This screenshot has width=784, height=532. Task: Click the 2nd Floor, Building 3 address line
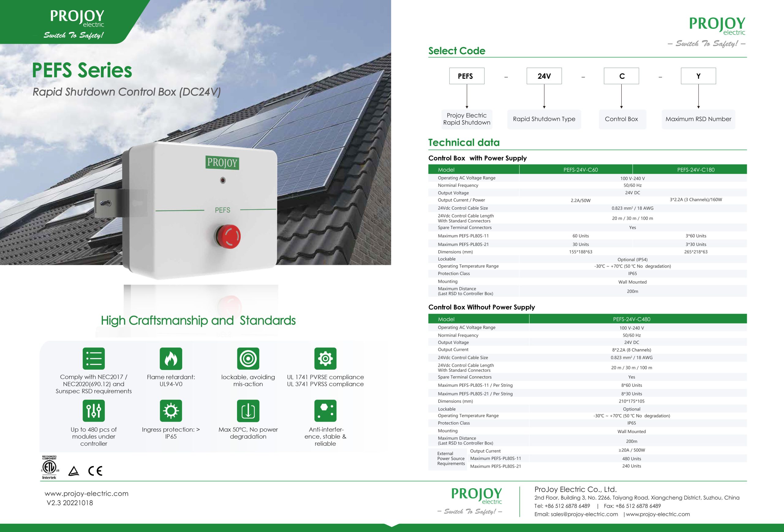pos(637,498)
